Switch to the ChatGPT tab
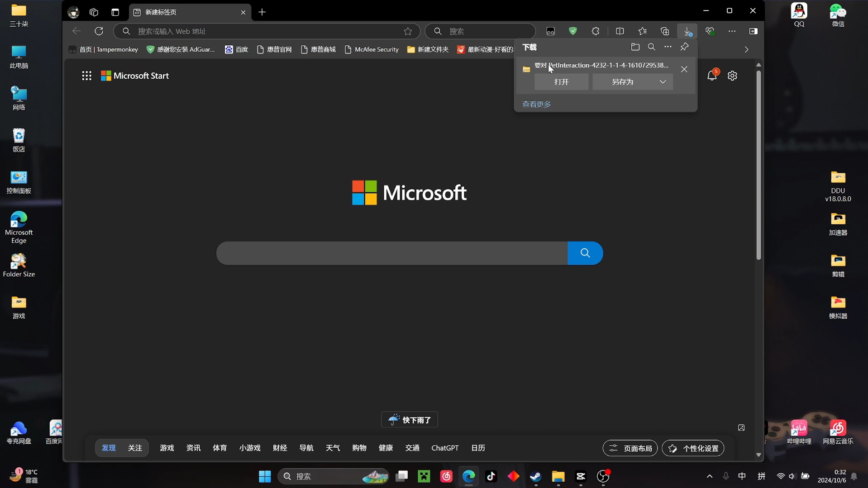 tap(445, 448)
